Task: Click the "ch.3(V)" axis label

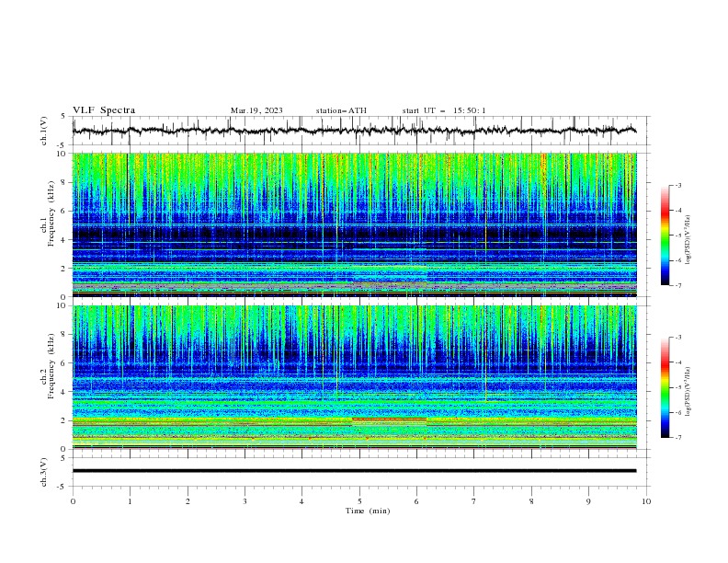Action: (x=44, y=472)
